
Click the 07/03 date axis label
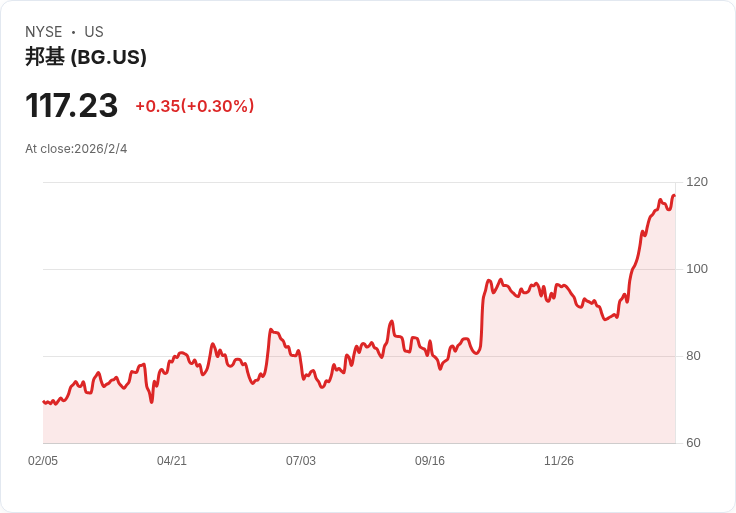pyautogui.click(x=301, y=461)
